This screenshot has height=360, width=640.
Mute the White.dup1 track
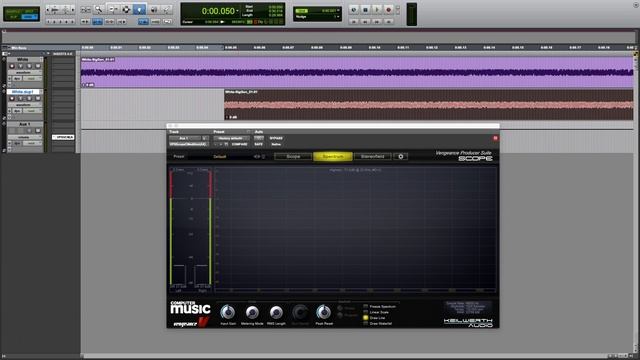tap(38, 98)
